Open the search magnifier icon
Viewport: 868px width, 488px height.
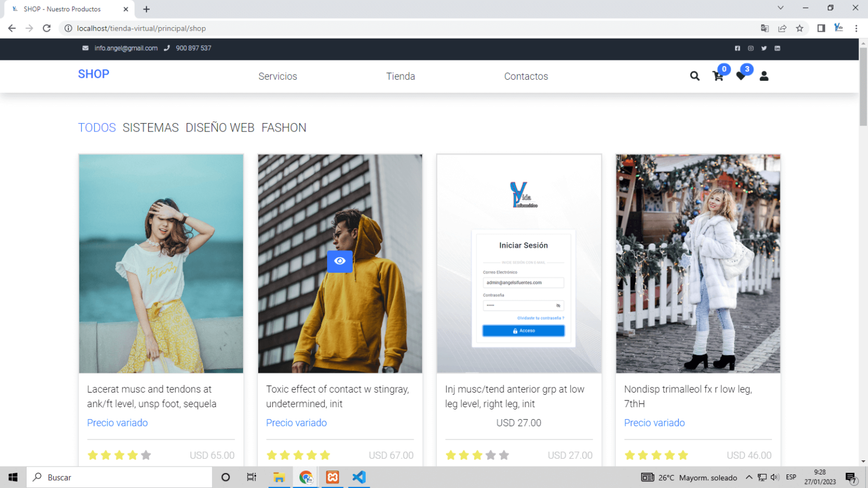[695, 76]
